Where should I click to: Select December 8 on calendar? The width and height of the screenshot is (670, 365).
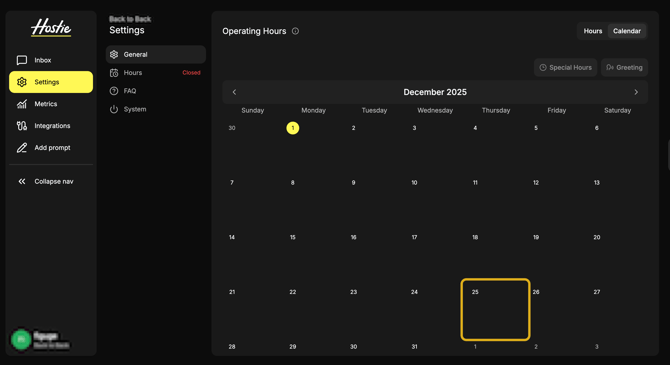[293, 182]
